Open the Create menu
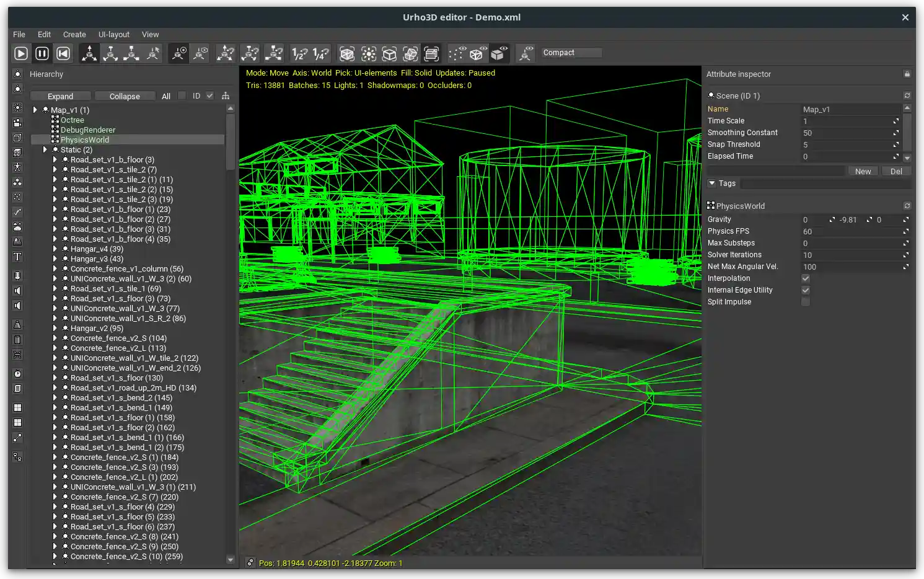This screenshot has height=579, width=924. tap(74, 34)
